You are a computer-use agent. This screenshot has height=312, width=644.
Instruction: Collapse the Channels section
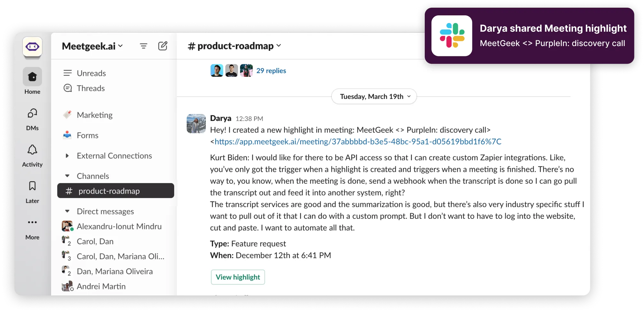[x=67, y=176]
